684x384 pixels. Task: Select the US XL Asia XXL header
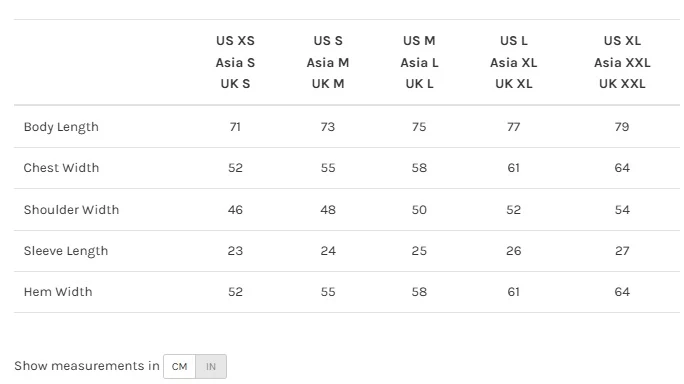622,62
